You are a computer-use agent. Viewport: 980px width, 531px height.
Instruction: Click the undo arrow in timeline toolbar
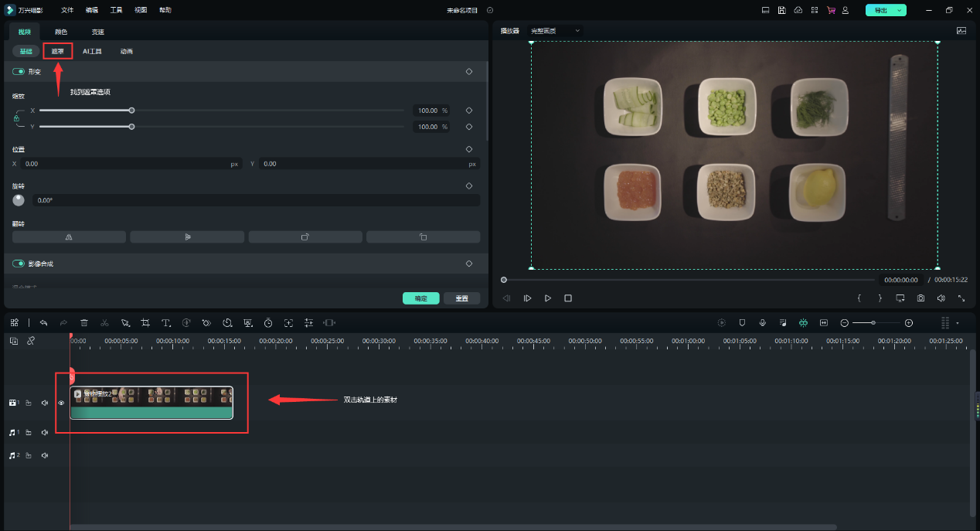point(44,322)
